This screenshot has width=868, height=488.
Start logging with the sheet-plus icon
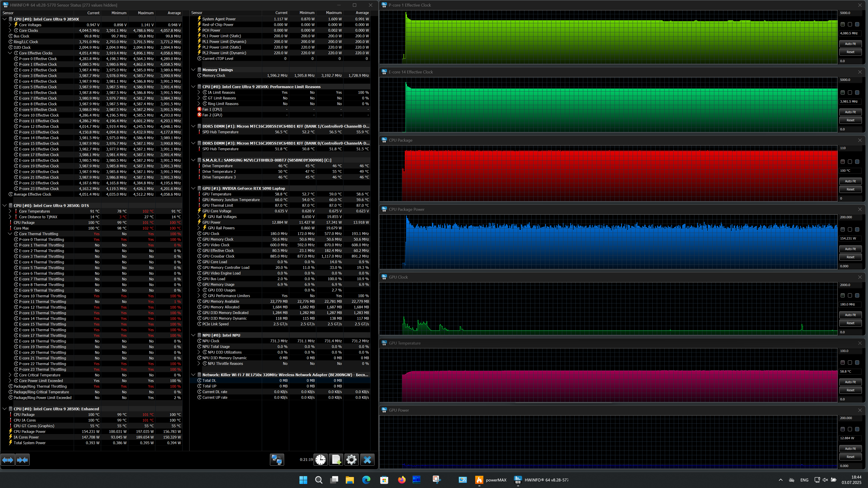coord(336,460)
